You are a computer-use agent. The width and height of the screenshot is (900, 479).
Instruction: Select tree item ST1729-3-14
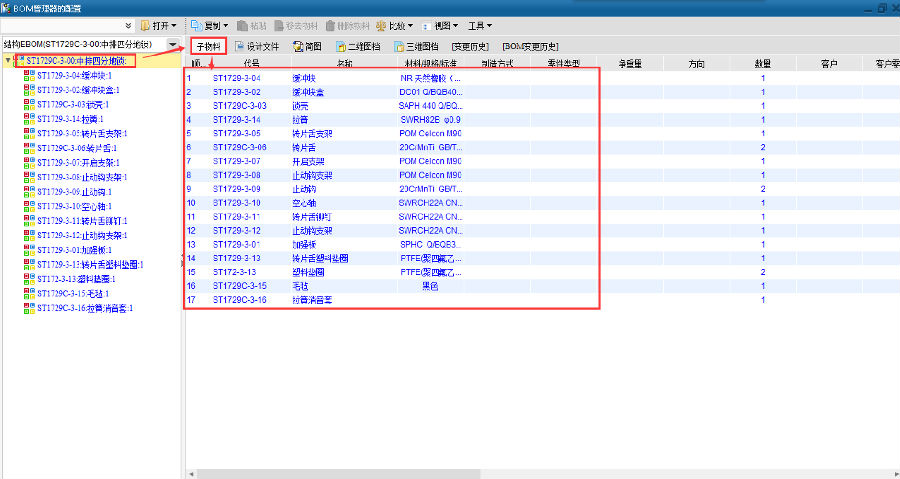(x=70, y=119)
